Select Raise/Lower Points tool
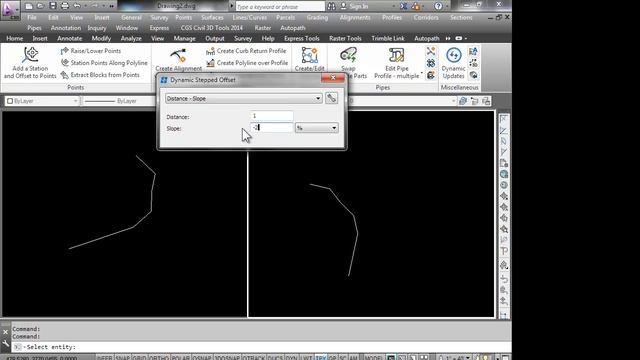 click(x=91, y=51)
